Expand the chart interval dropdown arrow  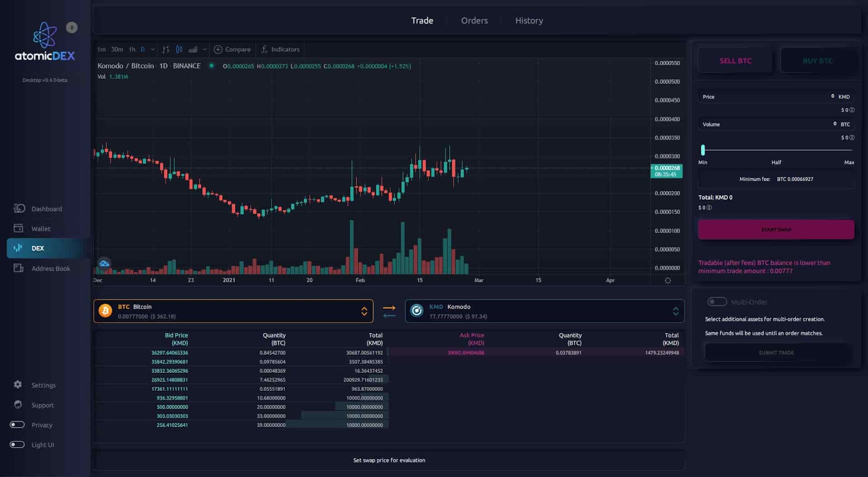(152, 49)
